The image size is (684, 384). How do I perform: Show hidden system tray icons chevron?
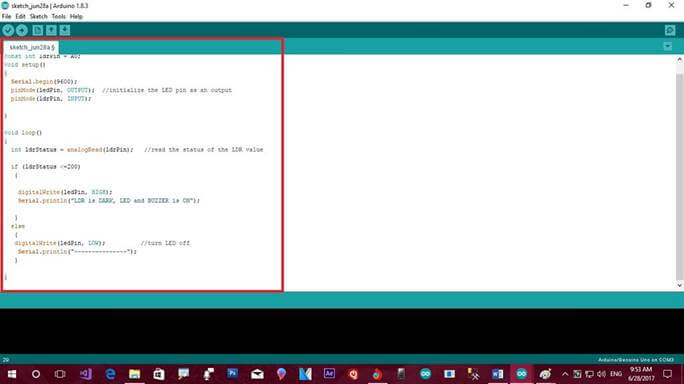565,374
